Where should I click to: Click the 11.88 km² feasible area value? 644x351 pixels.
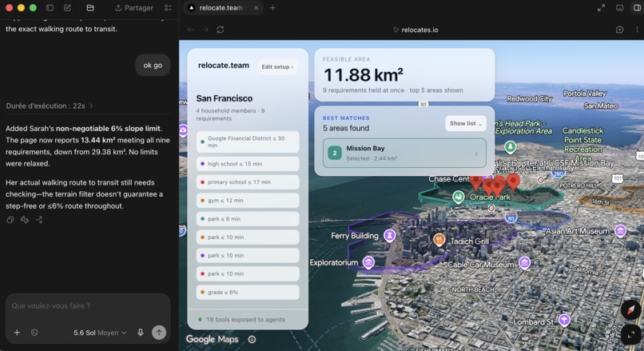363,75
